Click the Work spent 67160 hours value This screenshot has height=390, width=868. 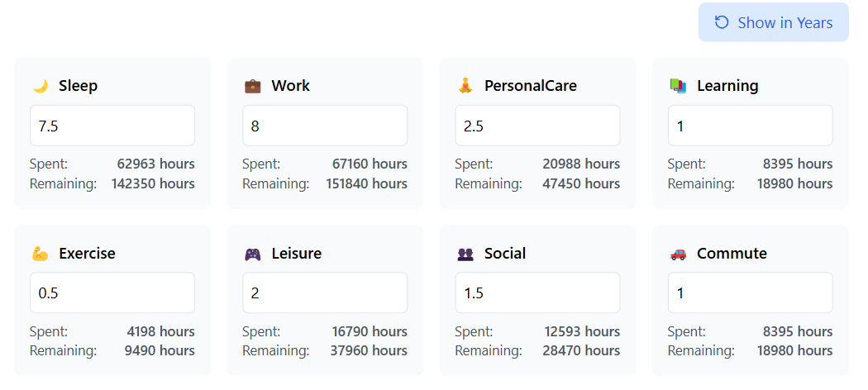(370, 164)
